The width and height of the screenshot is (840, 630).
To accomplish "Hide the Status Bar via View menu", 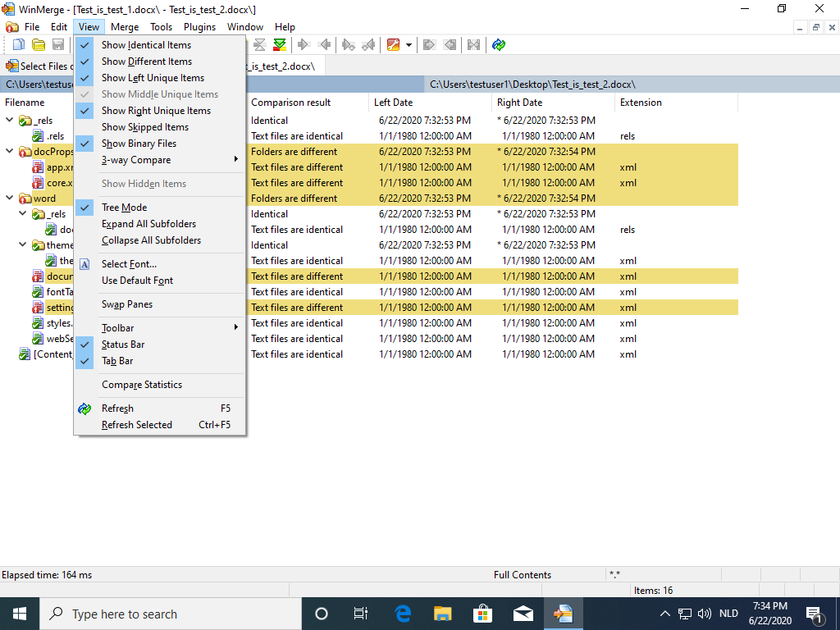I will (160, 345).
